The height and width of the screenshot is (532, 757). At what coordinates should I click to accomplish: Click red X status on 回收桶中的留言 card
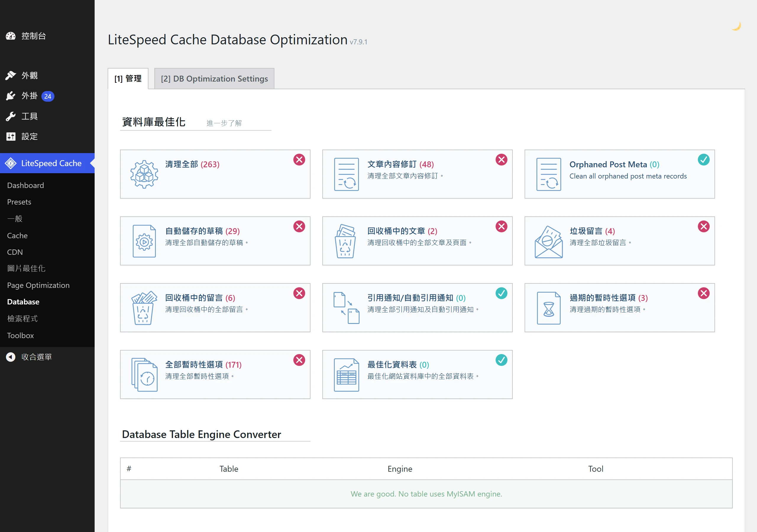pos(299,293)
